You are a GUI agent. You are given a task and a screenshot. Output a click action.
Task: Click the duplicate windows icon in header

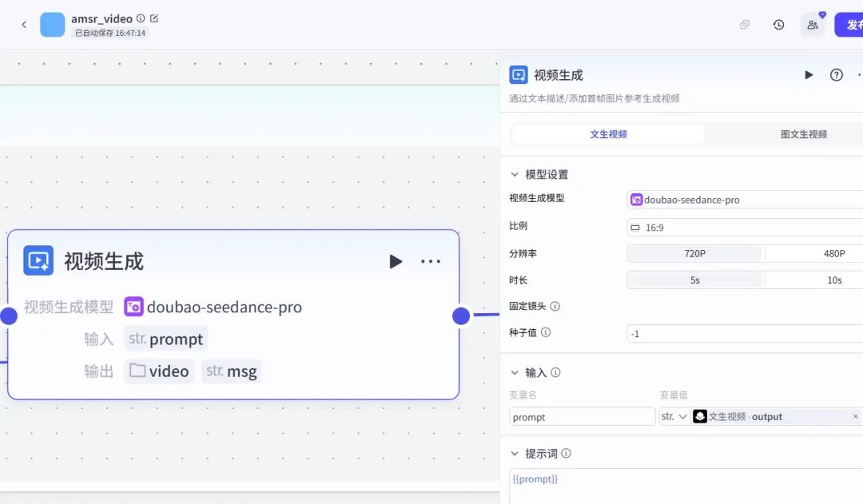(x=745, y=24)
